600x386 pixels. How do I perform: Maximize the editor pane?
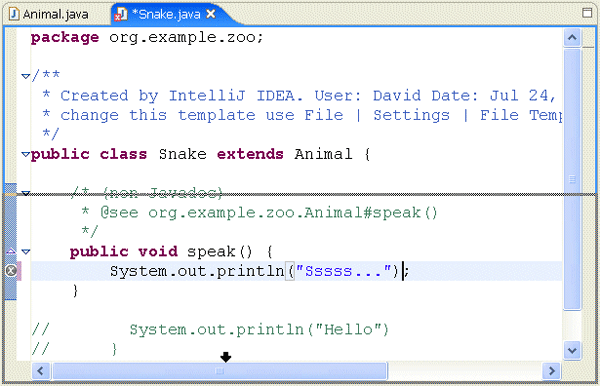click(x=587, y=13)
